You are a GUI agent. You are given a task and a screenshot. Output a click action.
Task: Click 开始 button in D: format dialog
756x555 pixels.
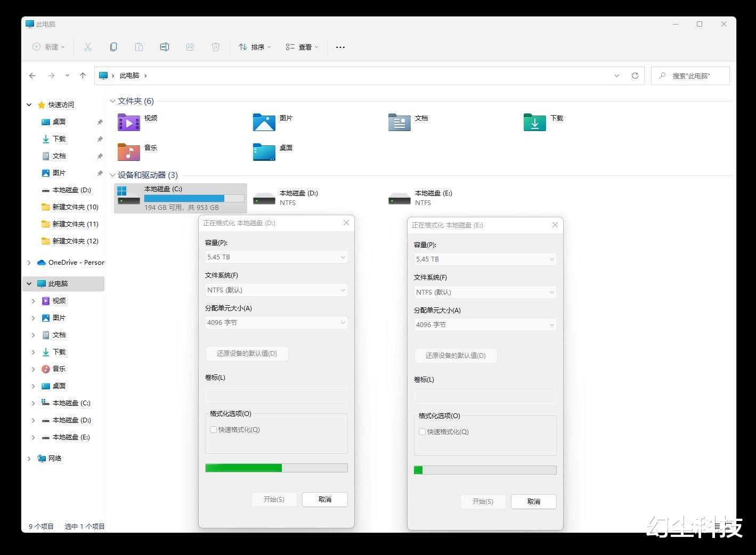[274, 500]
